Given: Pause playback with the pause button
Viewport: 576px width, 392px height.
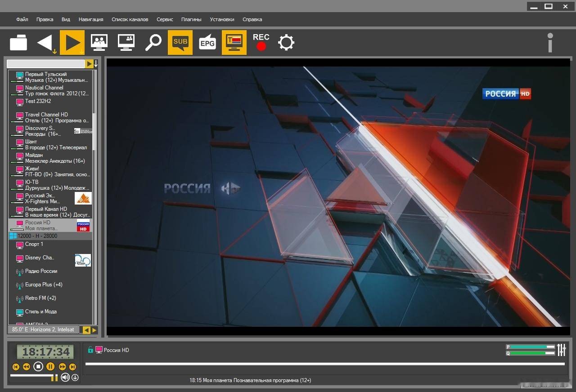Looking at the screenshot, I should [x=50, y=366].
